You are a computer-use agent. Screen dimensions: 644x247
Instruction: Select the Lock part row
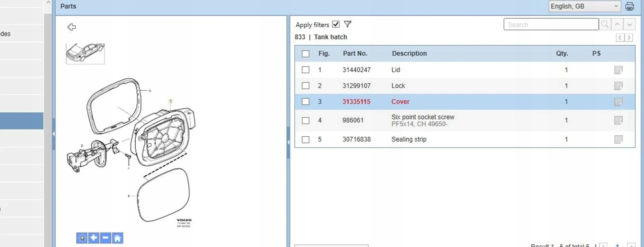click(x=398, y=86)
